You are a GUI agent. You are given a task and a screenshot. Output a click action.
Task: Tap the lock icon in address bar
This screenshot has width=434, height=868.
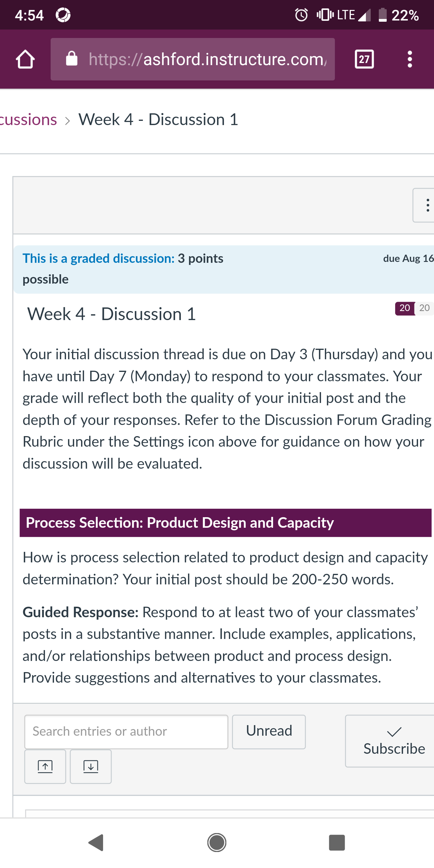71,59
